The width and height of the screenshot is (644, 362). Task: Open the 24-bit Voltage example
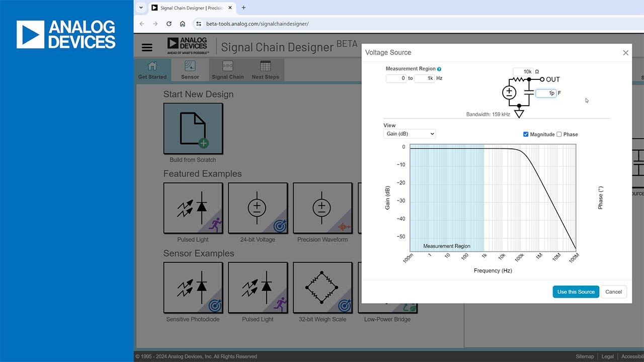click(x=258, y=208)
